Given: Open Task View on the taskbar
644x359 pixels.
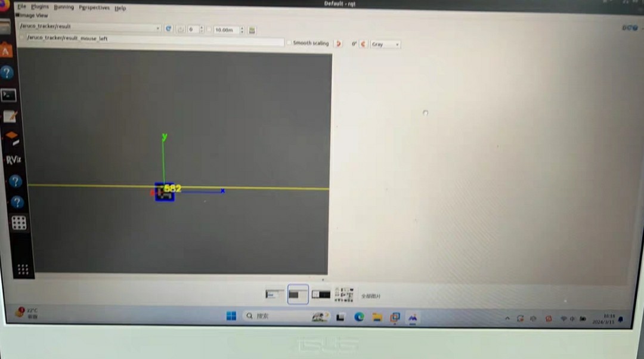Looking at the screenshot, I should point(340,317).
